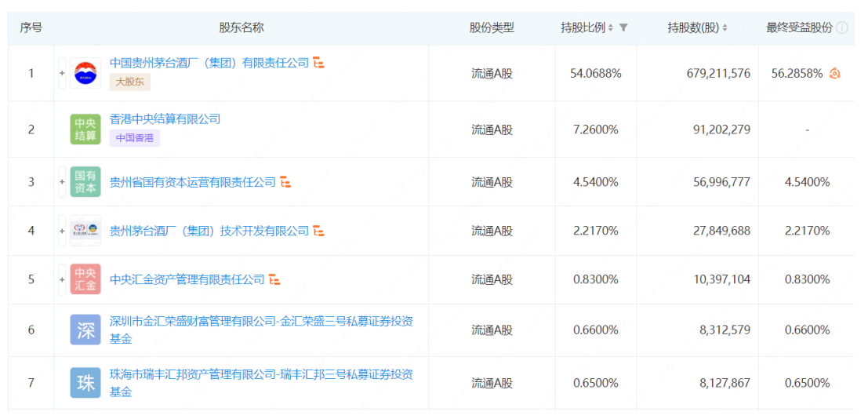Click the 国有资本 logo tile in row 3
This screenshot has width=868, height=419.
coord(85,182)
